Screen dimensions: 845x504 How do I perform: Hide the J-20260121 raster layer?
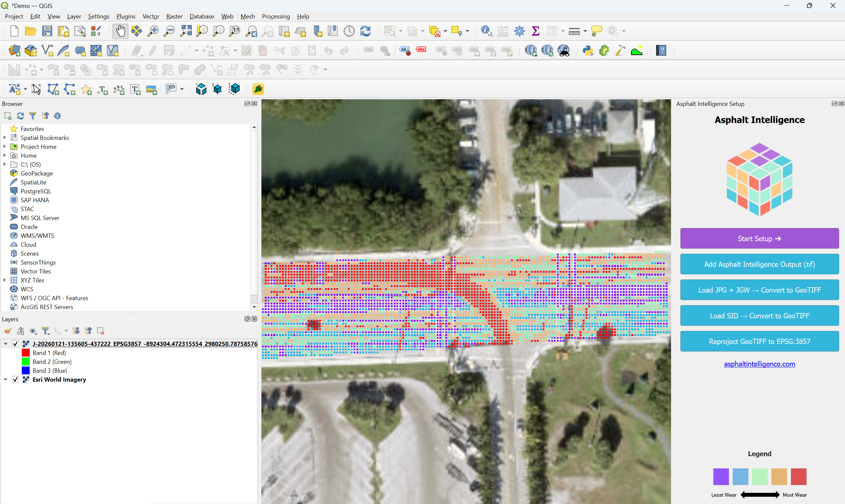[15, 344]
